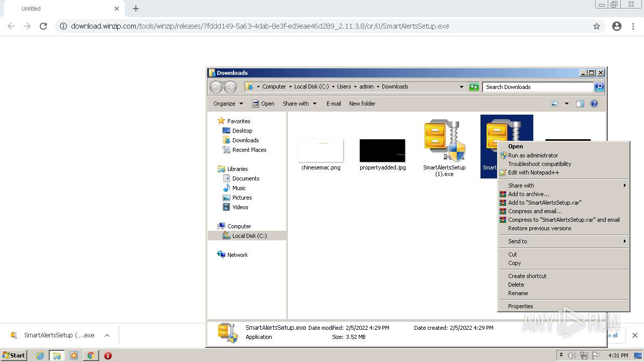Expand Share with submenu in context menu
Image resolution: width=644 pixels, height=362 pixels.
tap(563, 186)
